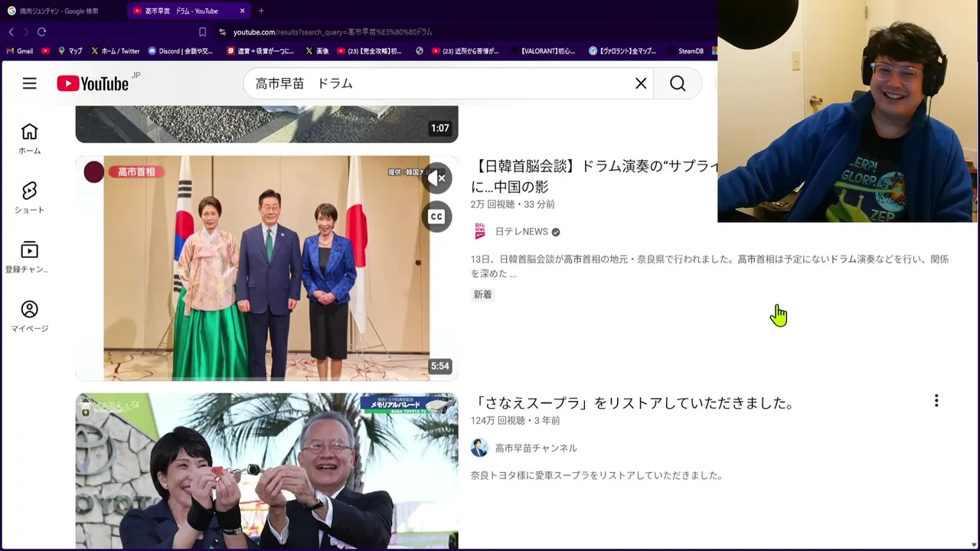Open ホーム in the sidebar
The height and width of the screenshot is (551, 980).
click(29, 139)
